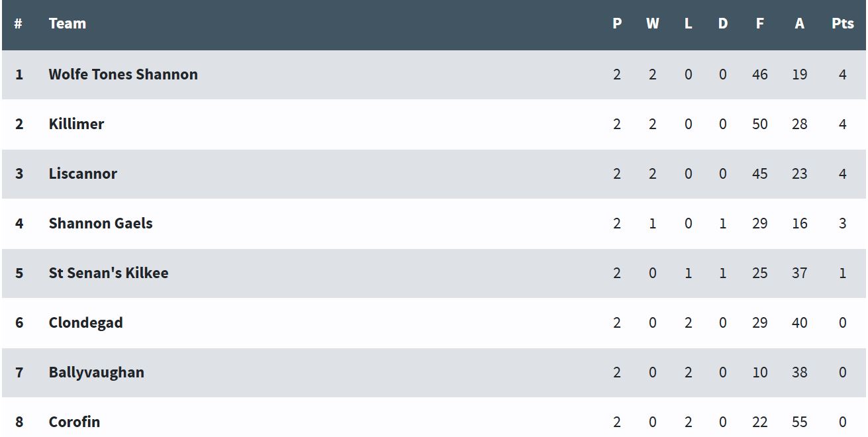Click the Ballyvaughan team name
This screenshot has height=437, width=868.
(97, 372)
